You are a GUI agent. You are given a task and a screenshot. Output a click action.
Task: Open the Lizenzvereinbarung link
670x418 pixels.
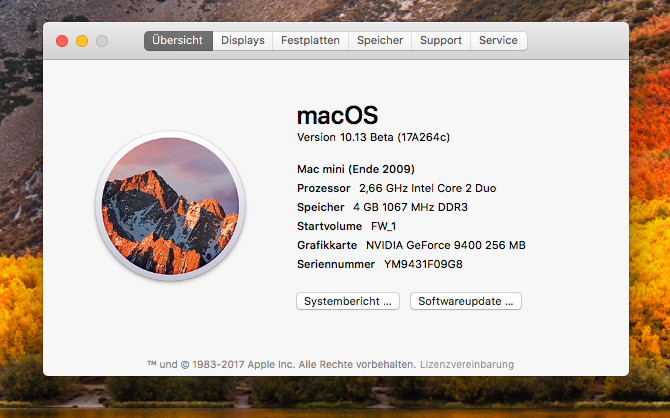click(x=467, y=365)
